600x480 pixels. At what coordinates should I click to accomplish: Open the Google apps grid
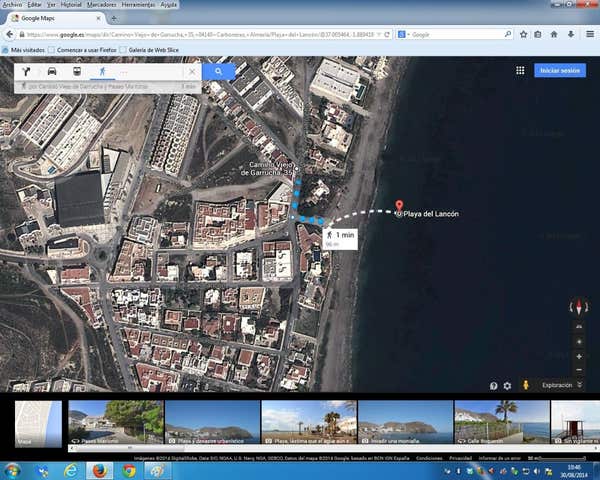click(520, 71)
